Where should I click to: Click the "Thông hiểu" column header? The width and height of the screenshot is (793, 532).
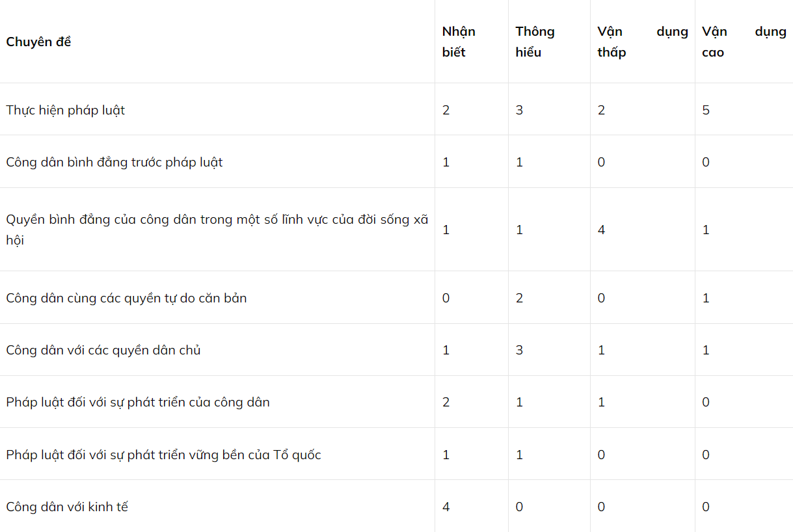(x=535, y=42)
